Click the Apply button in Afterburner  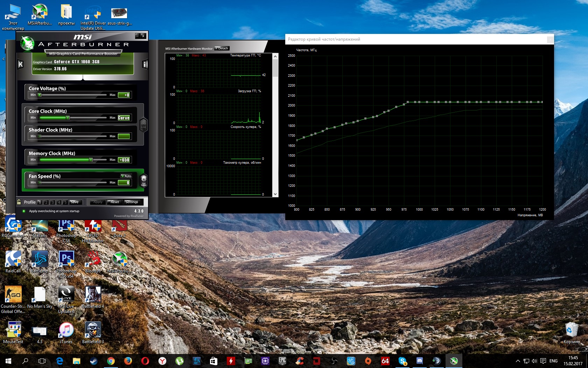coord(98,202)
